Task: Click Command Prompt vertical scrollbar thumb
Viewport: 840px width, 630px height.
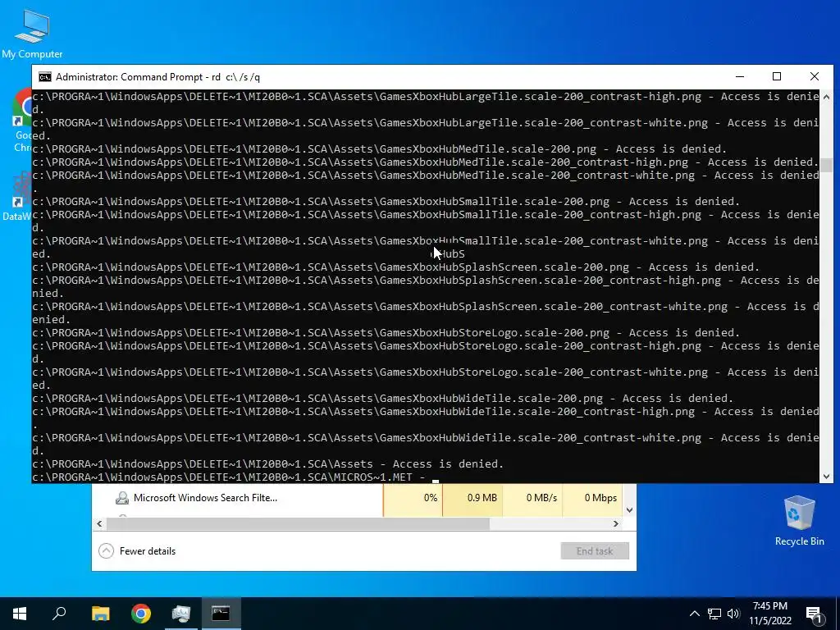Action: click(826, 164)
